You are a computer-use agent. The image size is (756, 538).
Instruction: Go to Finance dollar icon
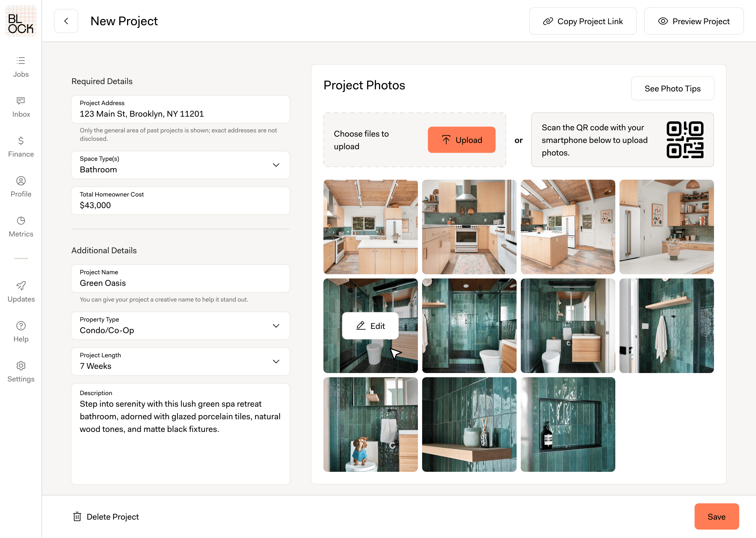21,141
